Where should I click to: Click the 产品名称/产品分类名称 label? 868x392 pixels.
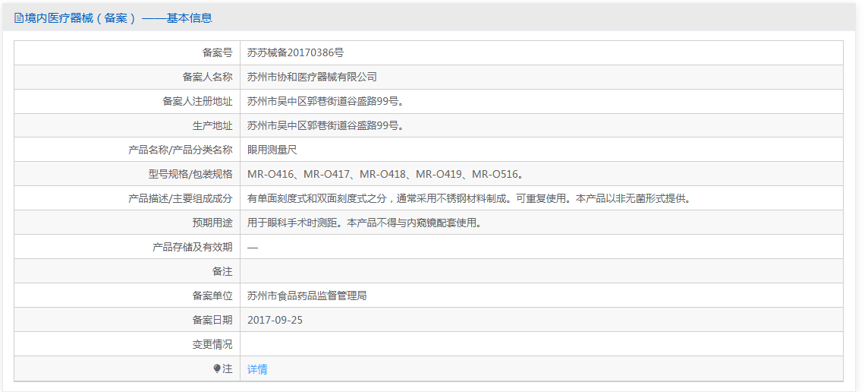pos(181,150)
